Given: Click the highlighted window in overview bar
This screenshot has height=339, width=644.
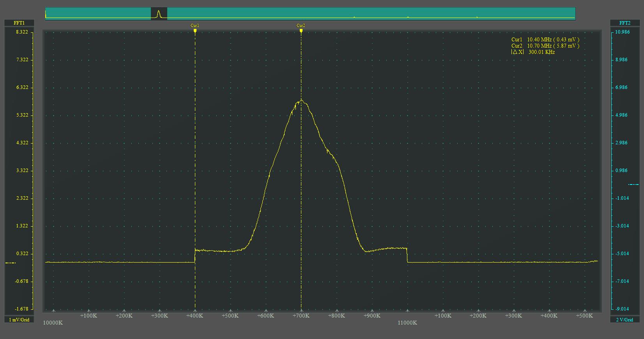Looking at the screenshot, I should click(159, 14).
